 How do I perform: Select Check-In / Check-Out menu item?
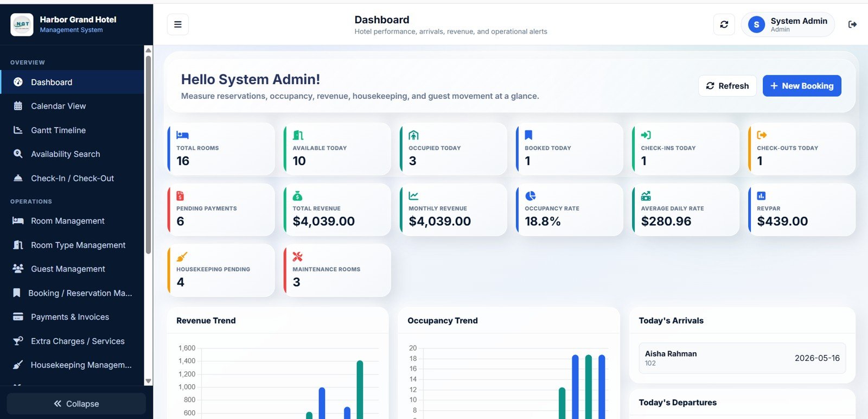[x=72, y=178]
